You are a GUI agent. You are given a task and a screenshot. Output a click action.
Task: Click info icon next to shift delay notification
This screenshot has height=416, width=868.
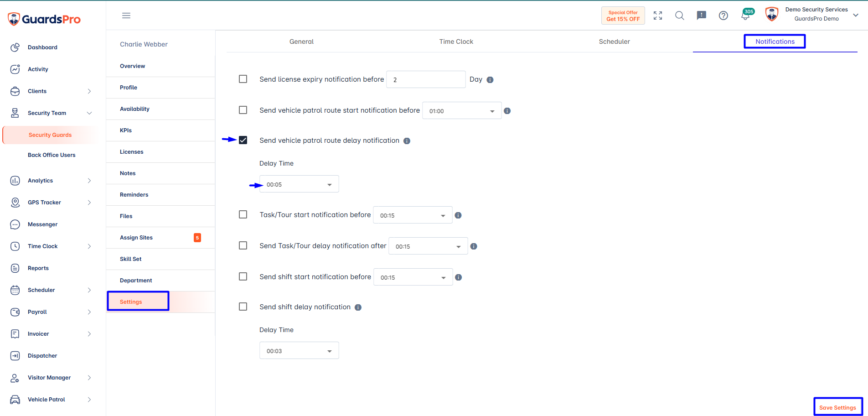pyautogui.click(x=358, y=307)
